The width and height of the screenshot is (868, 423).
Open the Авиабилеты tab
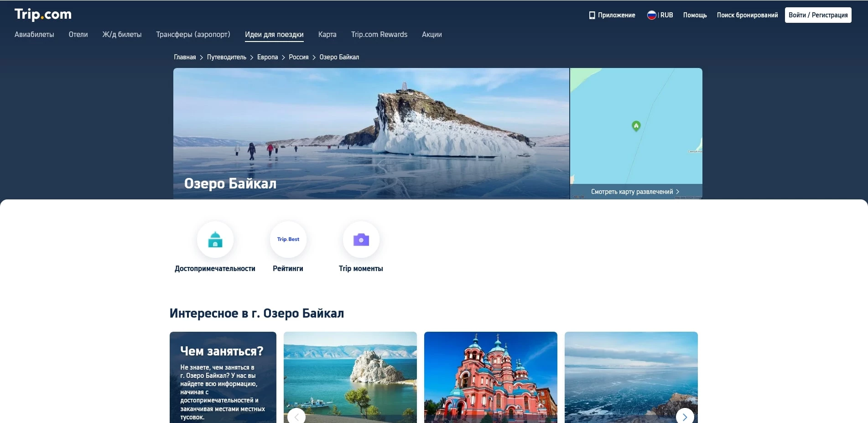tap(34, 35)
